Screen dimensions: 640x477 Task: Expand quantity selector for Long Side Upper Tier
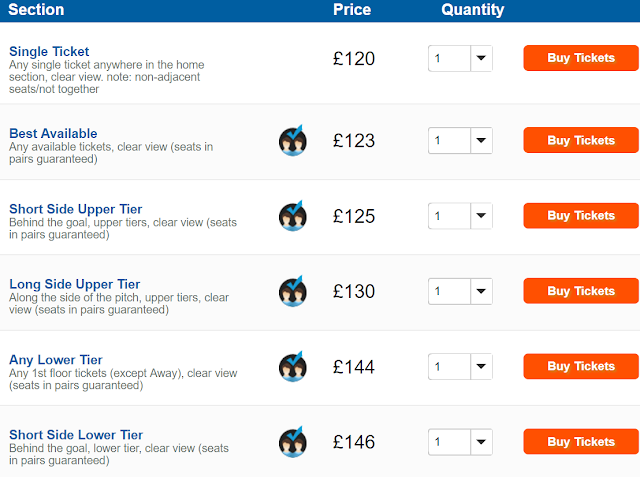[x=460, y=292]
